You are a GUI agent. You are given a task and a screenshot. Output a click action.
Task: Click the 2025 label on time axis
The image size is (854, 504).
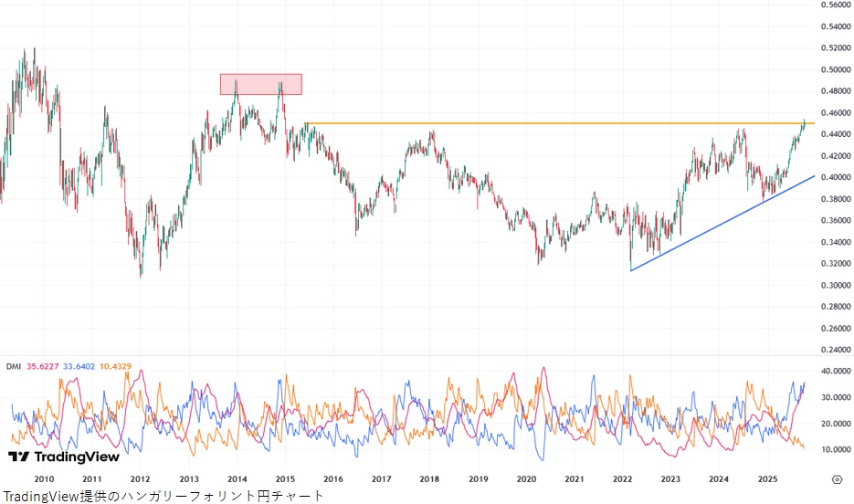click(x=767, y=478)
